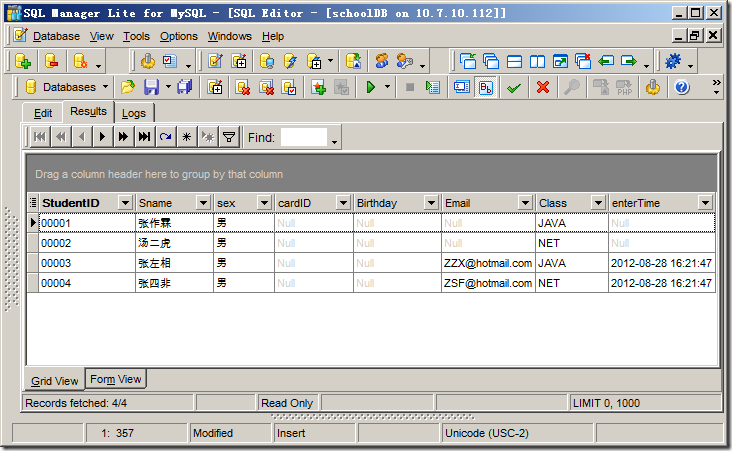Click the LIMIT 0, 1000 status panel
This screenshot has width=732, height=451.
(645, 403)
